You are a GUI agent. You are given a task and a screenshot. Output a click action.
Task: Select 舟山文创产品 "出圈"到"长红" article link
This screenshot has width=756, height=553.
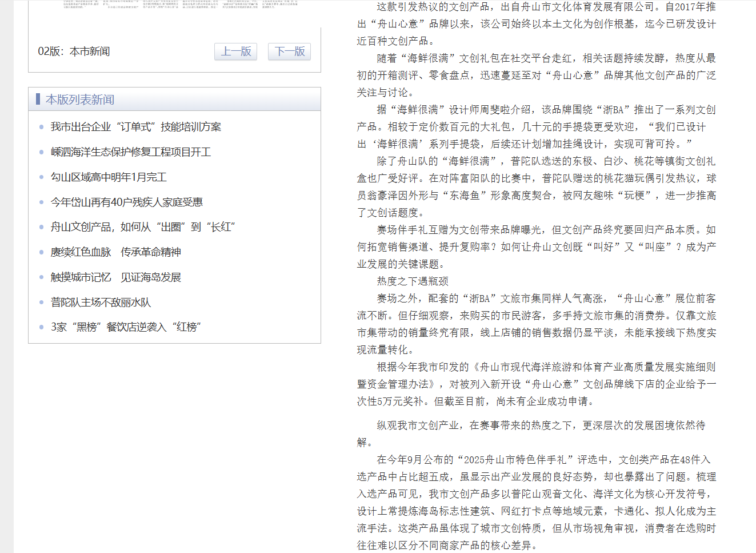pyautogui.click(x=143, y=227)
